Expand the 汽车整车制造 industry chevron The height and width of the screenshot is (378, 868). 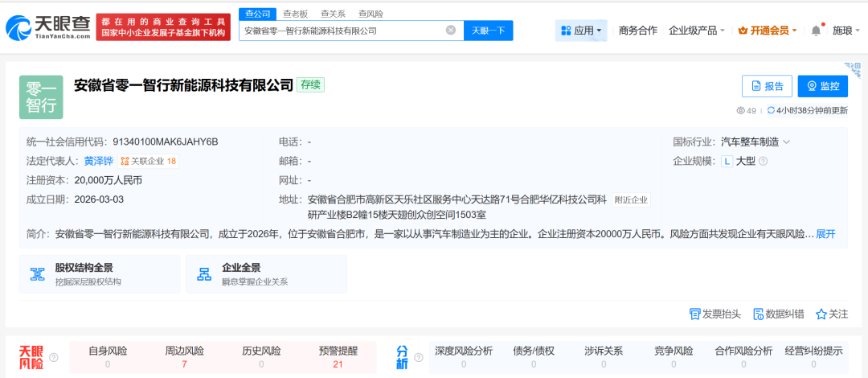[786, 142]
